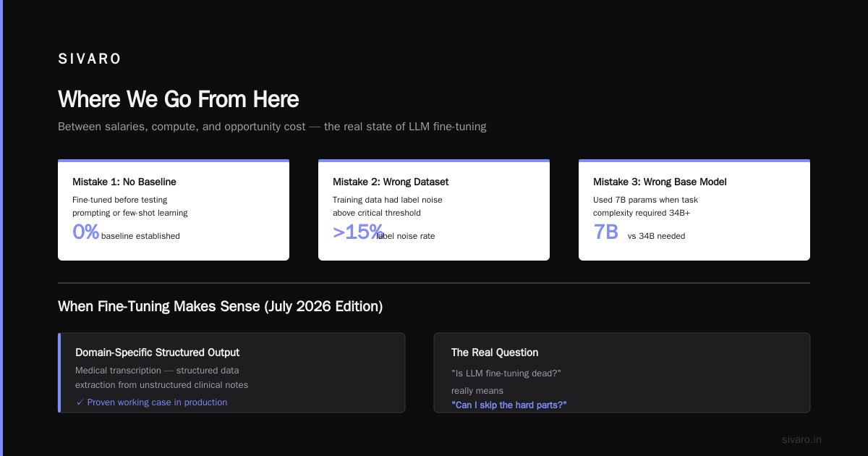Open the 'Mistake 2: Wrong Dataset' card
The height and width of the screenshot is (456, 868).
(434, 210)
